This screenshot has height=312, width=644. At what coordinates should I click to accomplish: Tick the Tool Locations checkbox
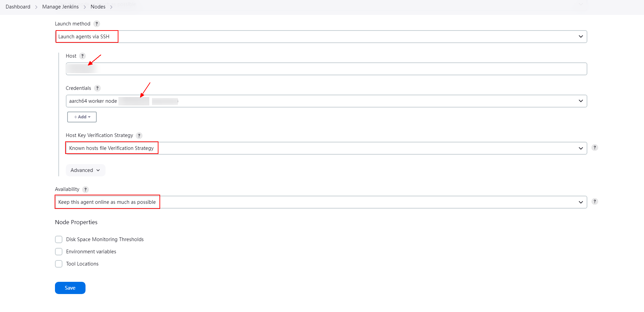(59, 264)
